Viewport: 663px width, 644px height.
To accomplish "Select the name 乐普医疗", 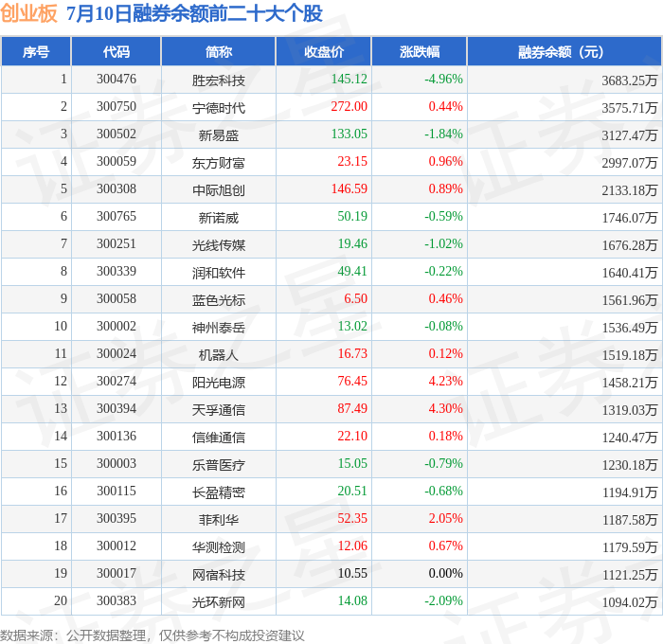I will tap(219, 465).
